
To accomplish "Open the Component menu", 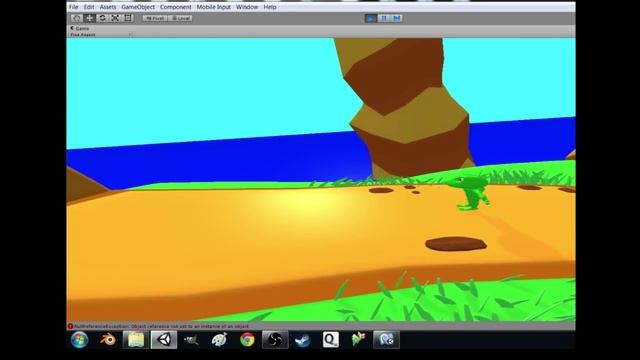I will tap(176, 7).
